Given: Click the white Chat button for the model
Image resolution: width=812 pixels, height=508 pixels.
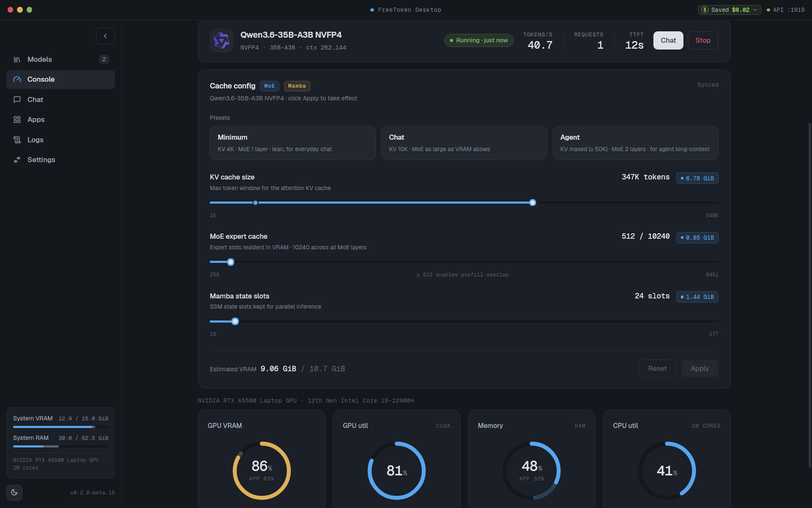Looking at the screenshot, I should 668,41.
